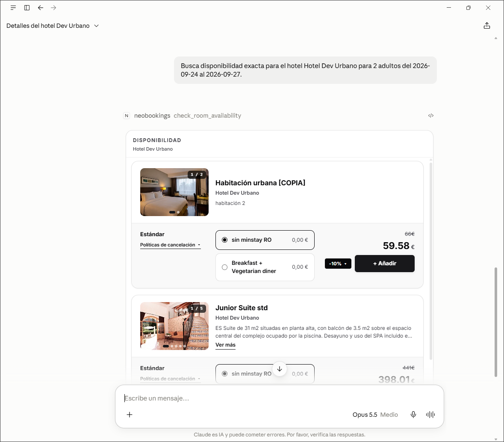Image resolution: width=504 pixels, height=442 pixels.
Task: Select sin minstay RO for Junior Suite
Action: [x=265, y=374]
